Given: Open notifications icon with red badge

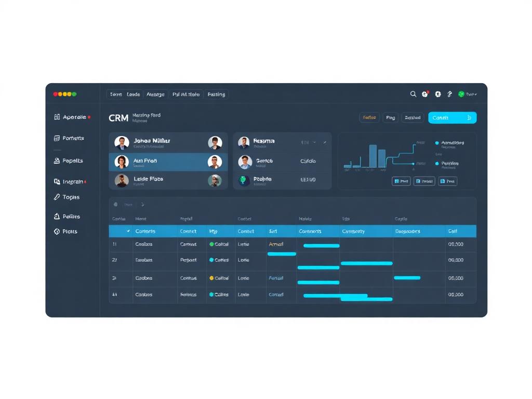Looking at the screenshot, I should coord(425,94).
